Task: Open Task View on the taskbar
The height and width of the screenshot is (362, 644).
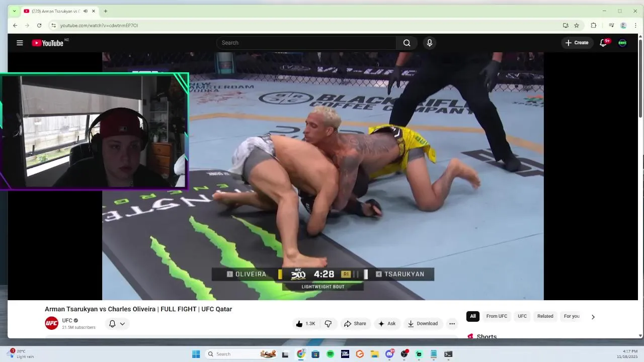Action: (x=285, y=354)
